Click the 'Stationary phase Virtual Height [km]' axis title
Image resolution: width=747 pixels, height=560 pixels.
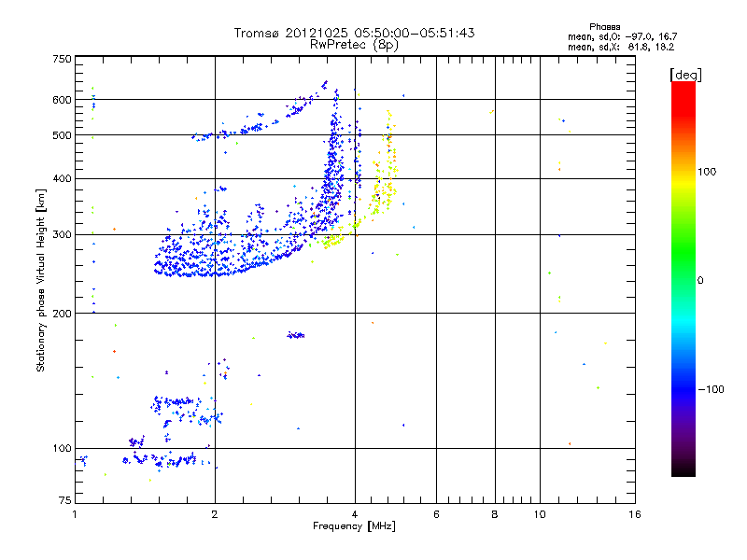coord(40,280)
